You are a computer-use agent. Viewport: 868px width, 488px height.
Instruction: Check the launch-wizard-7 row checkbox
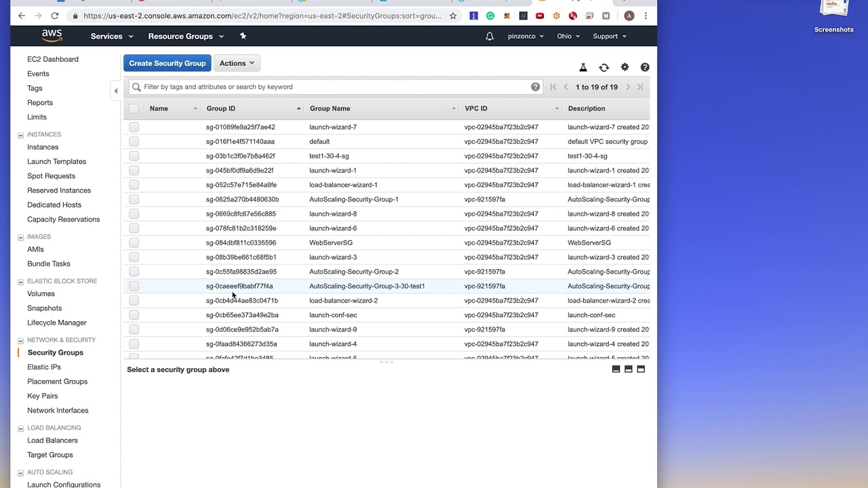click(134, 127)
